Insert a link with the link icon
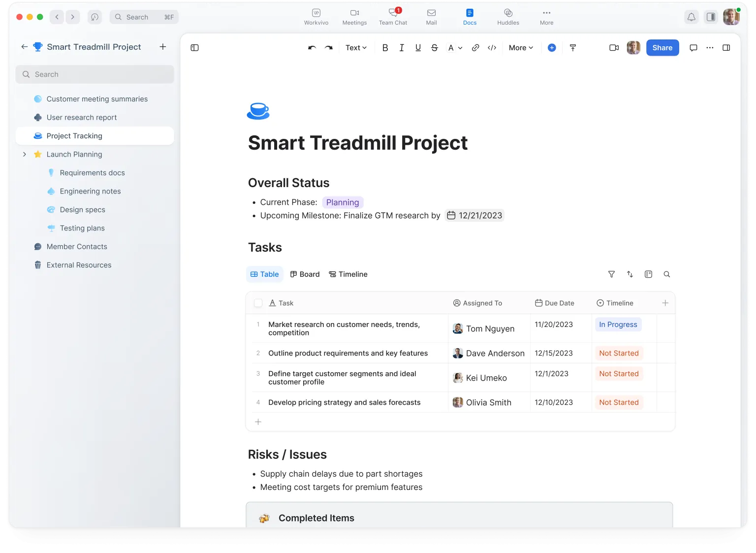 click(475, 48)
